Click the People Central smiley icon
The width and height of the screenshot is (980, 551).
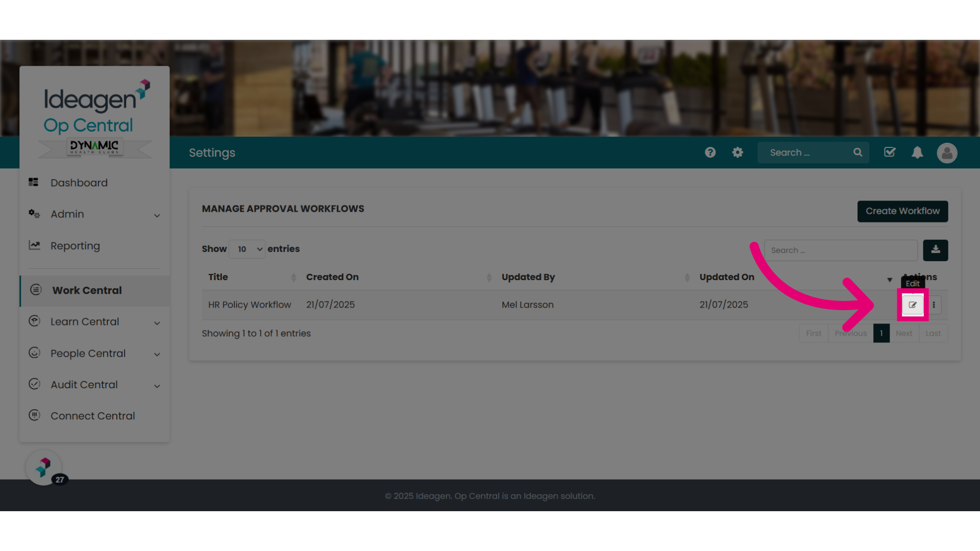34,353
